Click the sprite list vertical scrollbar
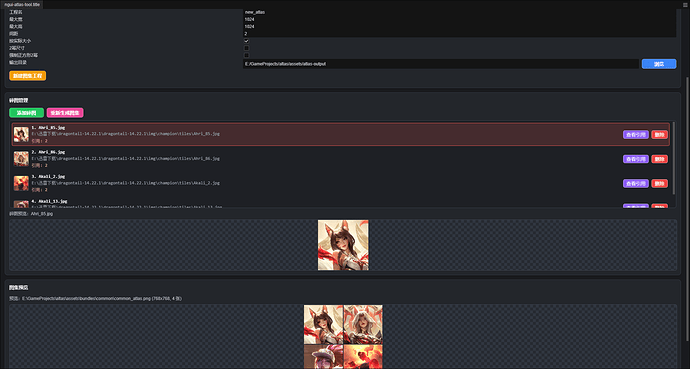 [x=673, y=157]
